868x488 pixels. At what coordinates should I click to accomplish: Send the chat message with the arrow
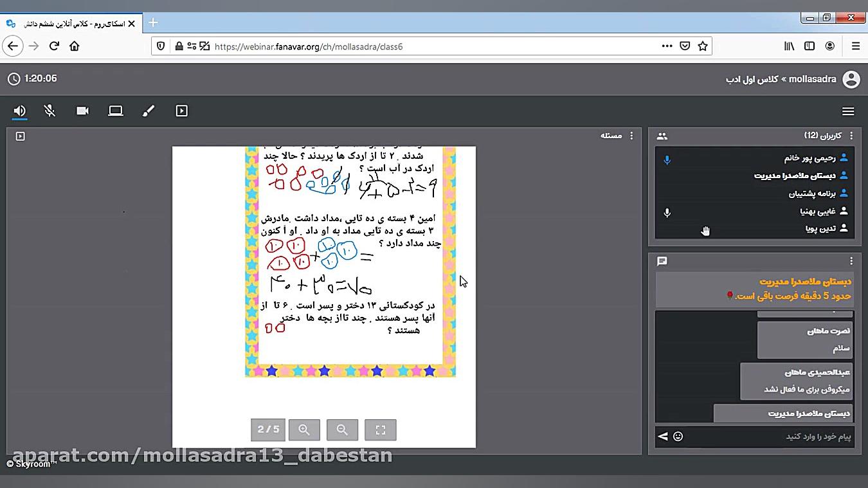[663, 437]
